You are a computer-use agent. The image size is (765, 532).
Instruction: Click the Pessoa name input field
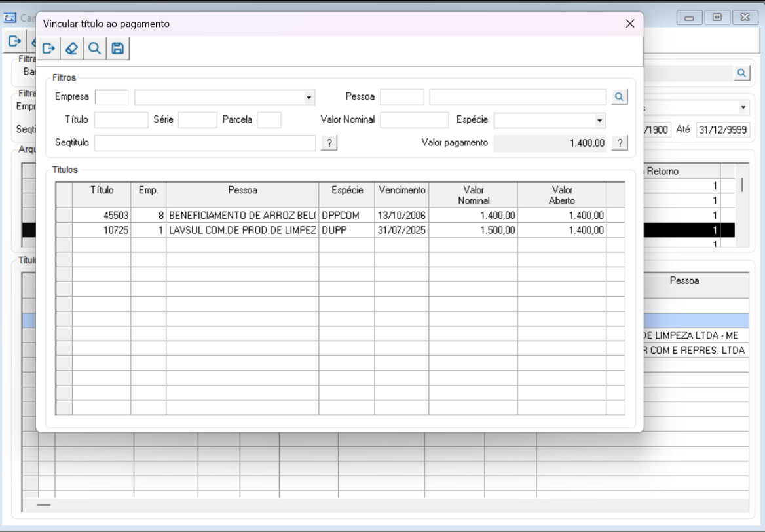517,97
